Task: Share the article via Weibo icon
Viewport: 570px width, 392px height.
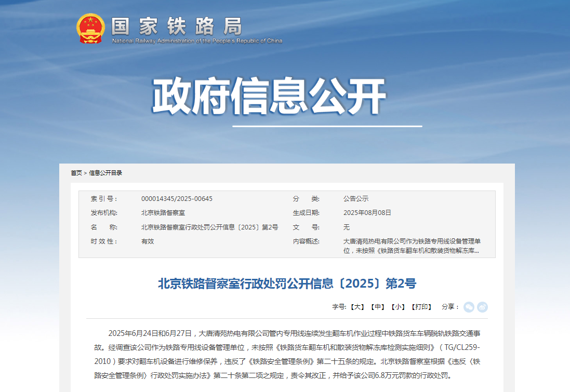Action: [482, 307]
